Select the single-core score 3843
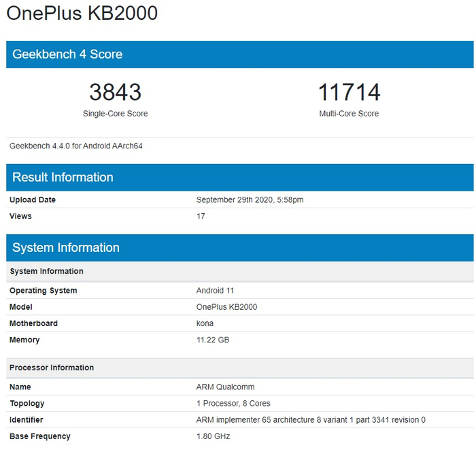476x452 pixels. [x=115, y=92]
